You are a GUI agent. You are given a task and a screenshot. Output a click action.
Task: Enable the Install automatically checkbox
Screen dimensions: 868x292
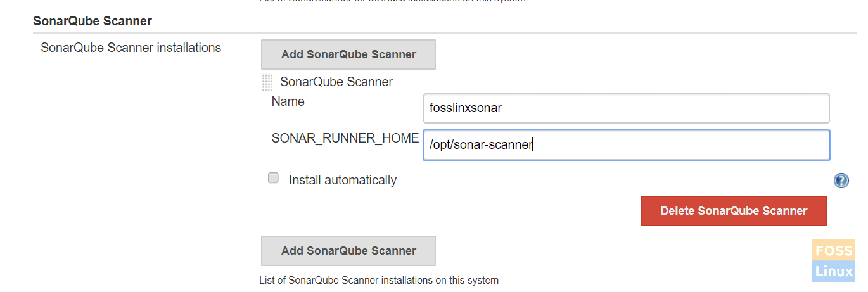click(273, 178)
